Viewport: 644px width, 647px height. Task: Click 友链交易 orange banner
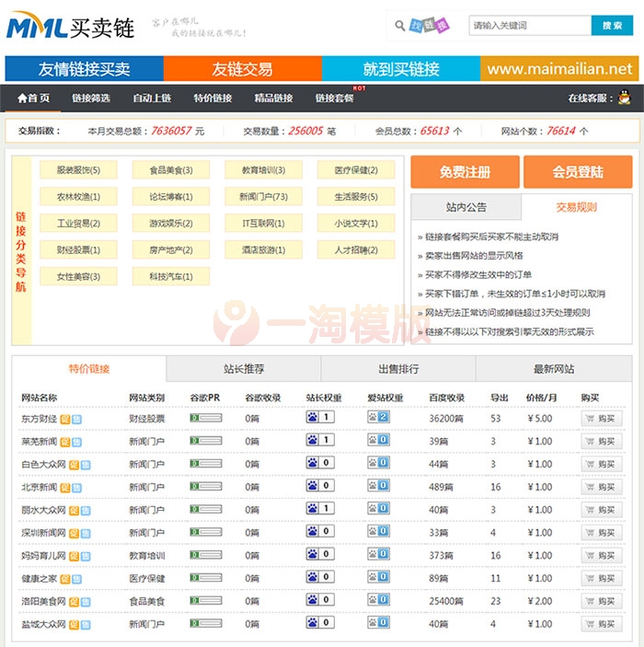pos(243,68)
